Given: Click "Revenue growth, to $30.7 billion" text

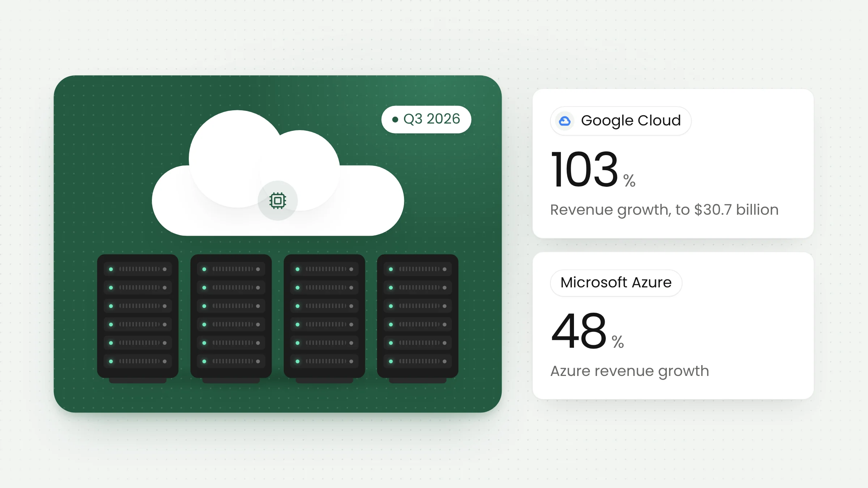Looking at the screenshot, I should (664, 210).
